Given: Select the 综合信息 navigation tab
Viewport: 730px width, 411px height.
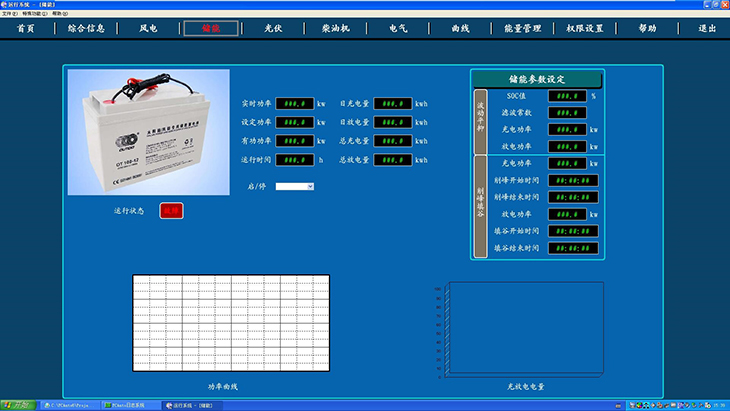Looking at the screenshot, I should click(x=86, y=29).
